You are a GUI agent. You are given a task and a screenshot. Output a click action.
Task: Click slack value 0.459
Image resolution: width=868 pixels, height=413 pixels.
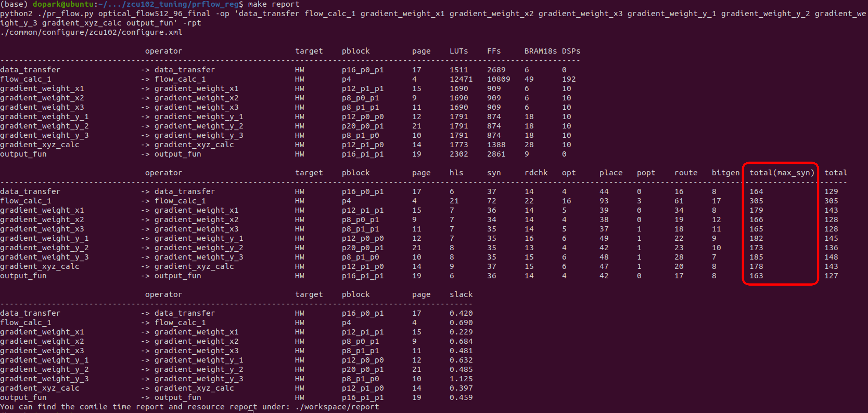[x=461, y=398]
